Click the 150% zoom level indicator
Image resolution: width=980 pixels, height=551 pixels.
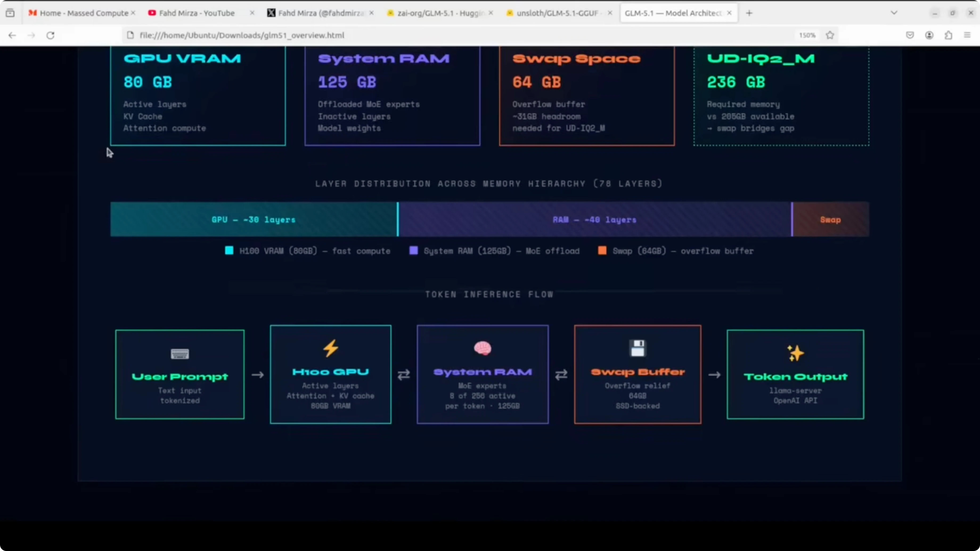[x=807, y=35]
